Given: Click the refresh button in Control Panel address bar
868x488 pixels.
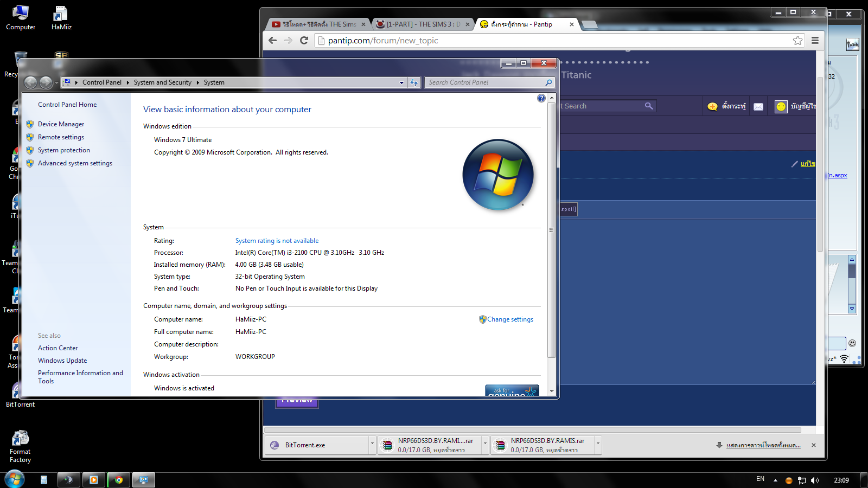Looking at the screenshot, I should [414, 82].
